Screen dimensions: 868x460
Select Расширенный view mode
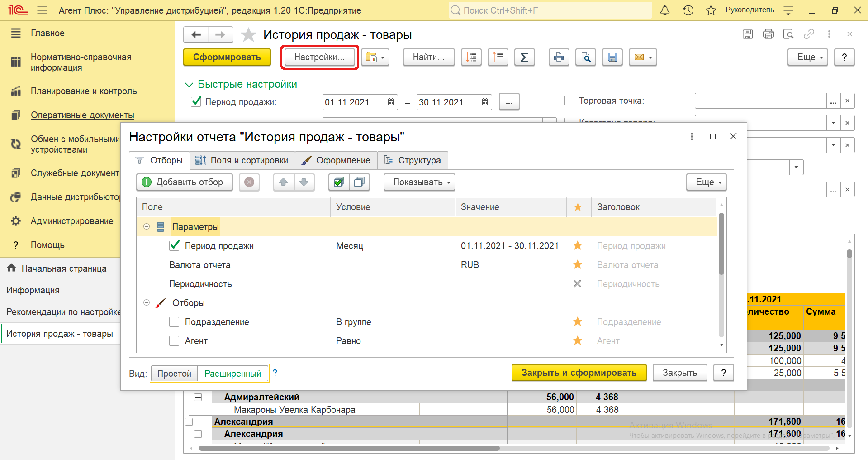coord(232,374)
